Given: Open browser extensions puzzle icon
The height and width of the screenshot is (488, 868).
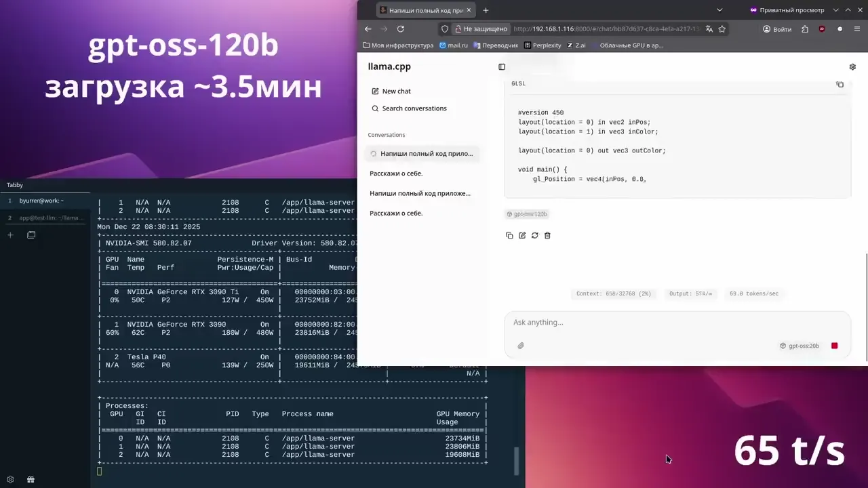Looking at the screenshot, I should click(805, 29).
